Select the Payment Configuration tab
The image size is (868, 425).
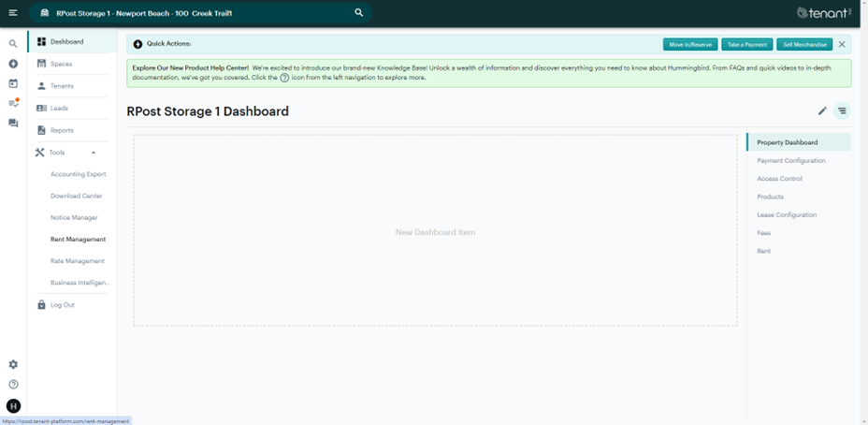[790, 161]
